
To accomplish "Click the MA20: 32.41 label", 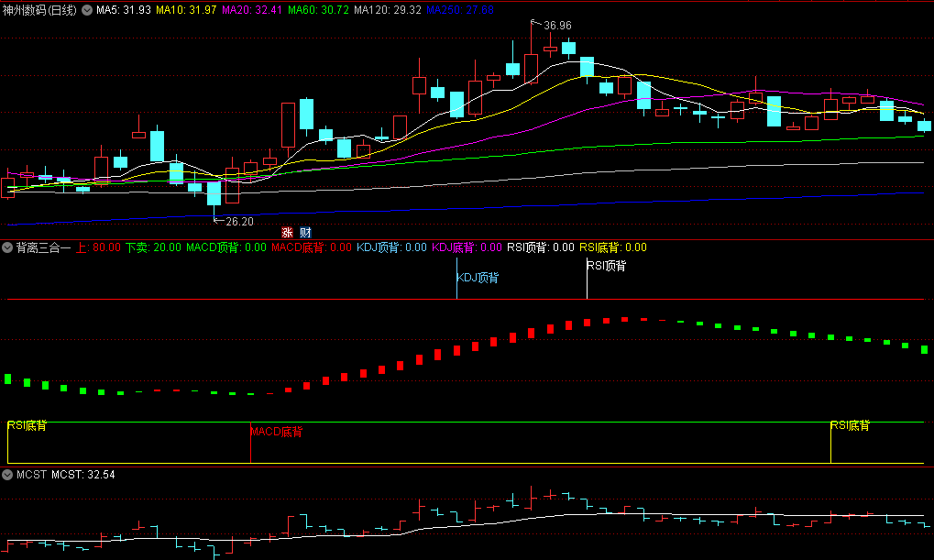I will [x=252, y=10].
